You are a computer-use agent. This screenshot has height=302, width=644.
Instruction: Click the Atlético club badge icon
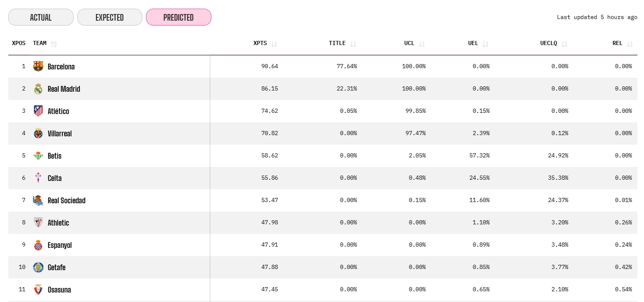coord(38,111)
